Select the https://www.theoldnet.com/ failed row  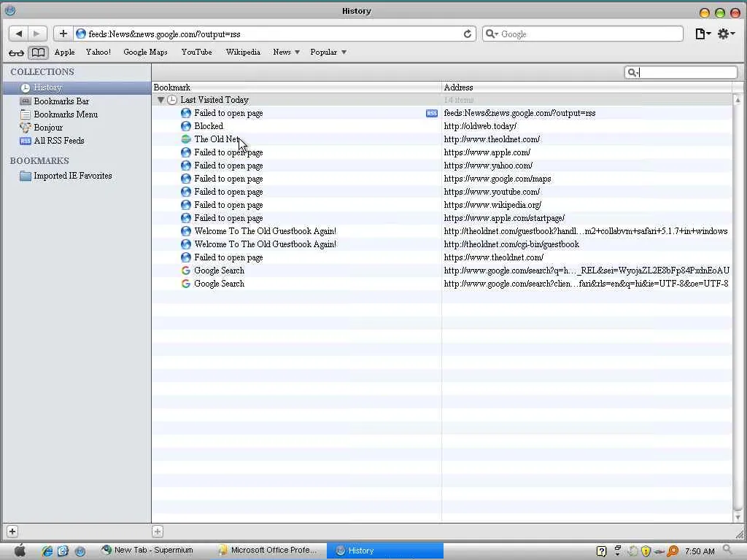(x=442, y=257)
